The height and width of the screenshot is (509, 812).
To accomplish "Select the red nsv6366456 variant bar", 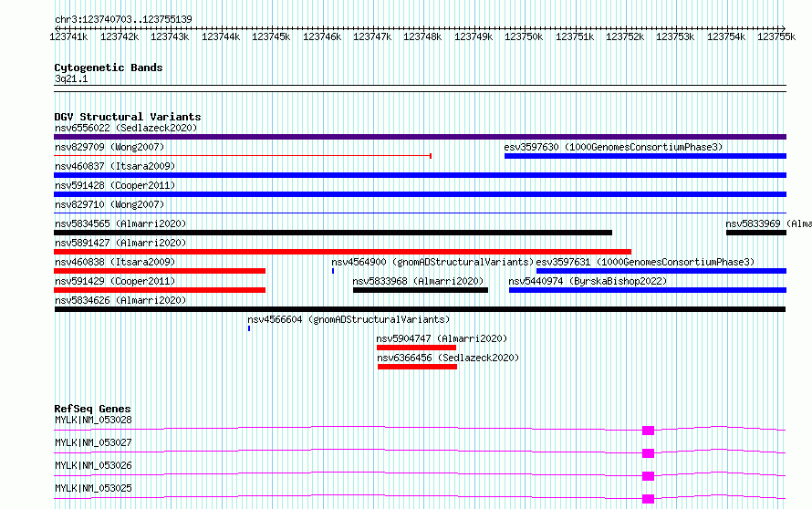I will coord(417,367).
